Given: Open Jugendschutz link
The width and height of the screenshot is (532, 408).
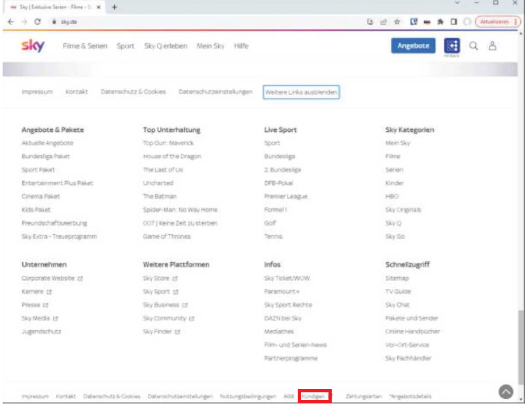Looking at the screenshot, I should click(x=41, y=331).
